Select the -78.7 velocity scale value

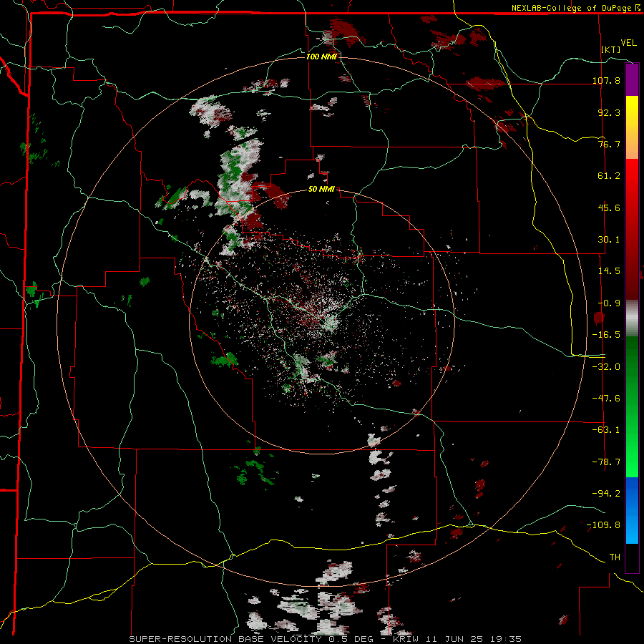[x=606, y=462]
